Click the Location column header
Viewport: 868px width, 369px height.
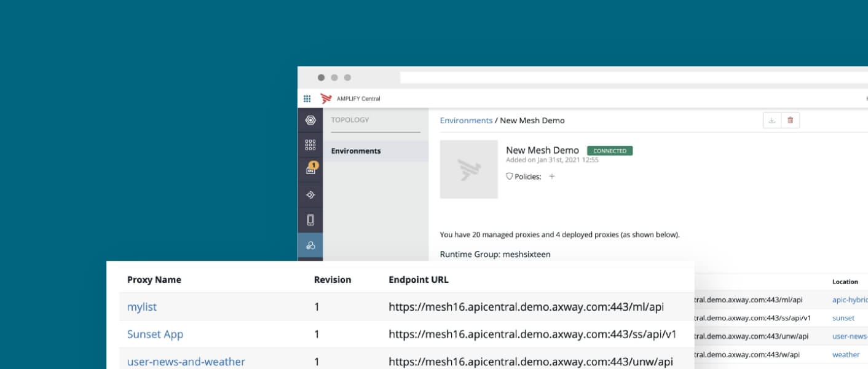tap(845, 282)
